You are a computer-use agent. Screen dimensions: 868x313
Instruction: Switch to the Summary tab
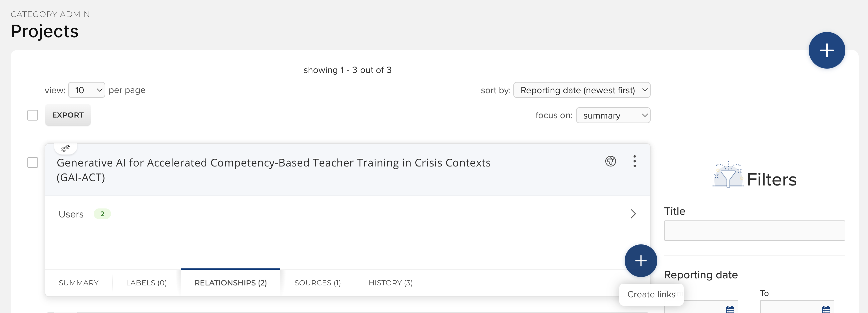[x=79, y=283]
